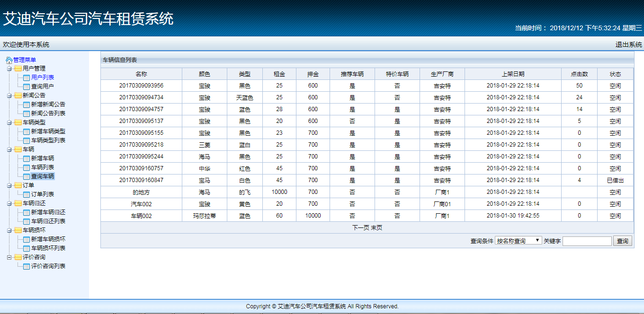Select vehicle name 20170309094734
The height and width of the screenshot is (314, 644).
coord(141,97)
